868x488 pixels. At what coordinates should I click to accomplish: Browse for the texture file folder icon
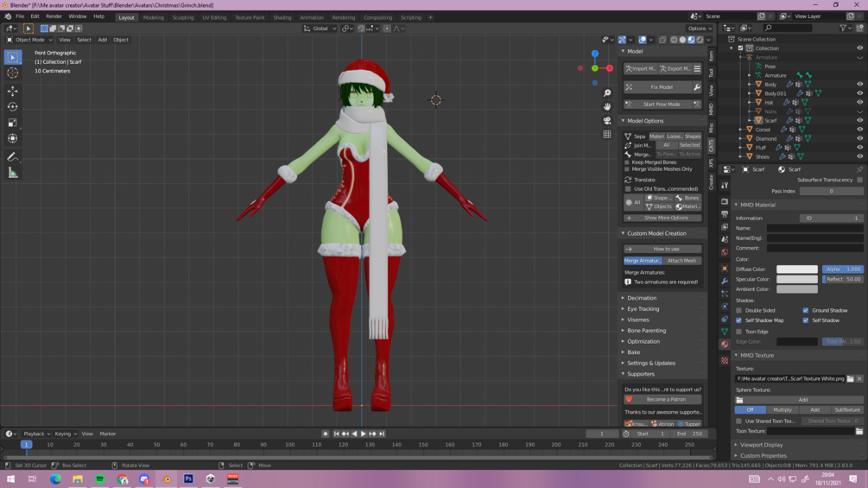[850, 378]
